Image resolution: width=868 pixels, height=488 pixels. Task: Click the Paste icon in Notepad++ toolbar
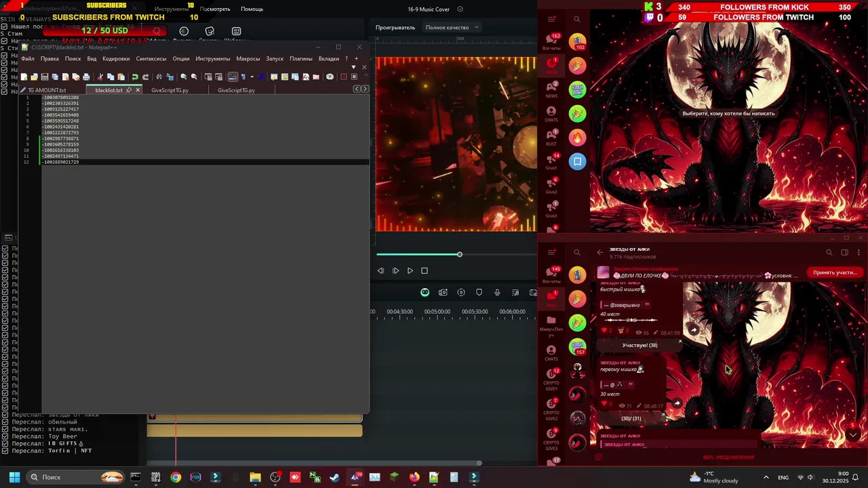point(121,77)
